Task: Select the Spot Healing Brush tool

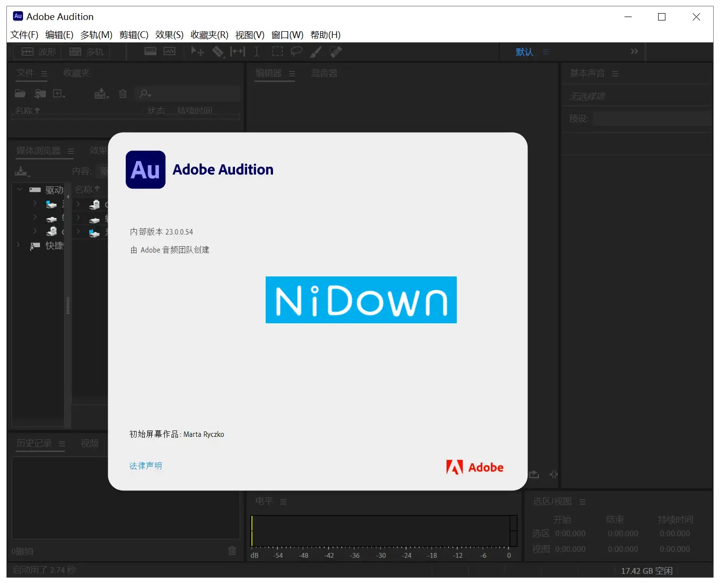Action: 335,51
